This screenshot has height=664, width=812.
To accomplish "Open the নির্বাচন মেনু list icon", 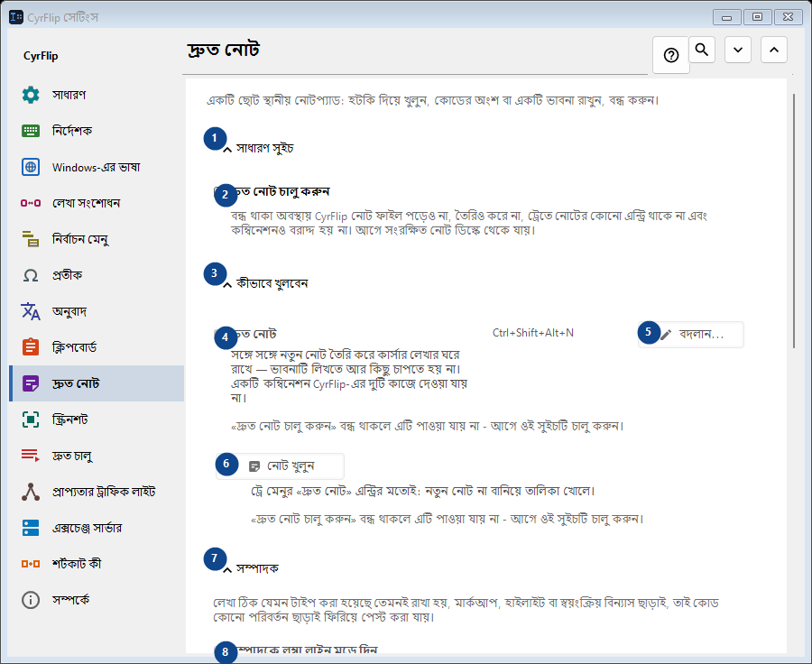I will click(x=31, y=239).
